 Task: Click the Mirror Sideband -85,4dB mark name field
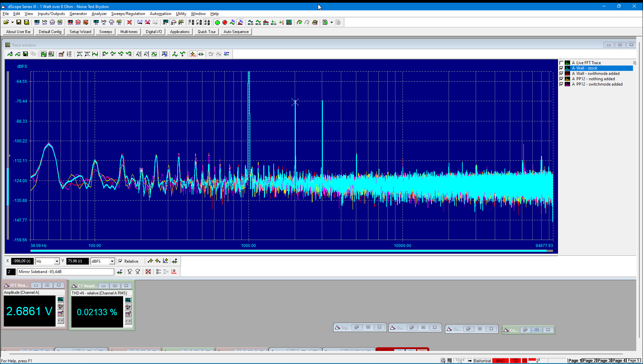66,272
